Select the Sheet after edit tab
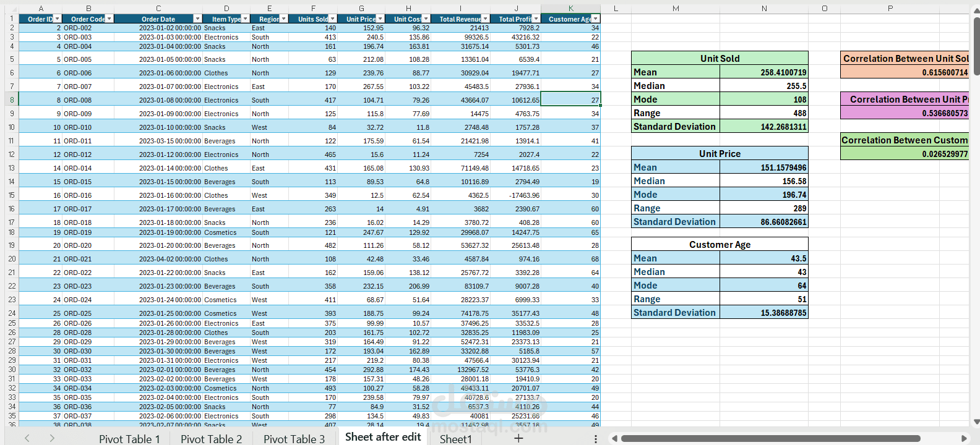980x445 pixels. coord(383,437)
